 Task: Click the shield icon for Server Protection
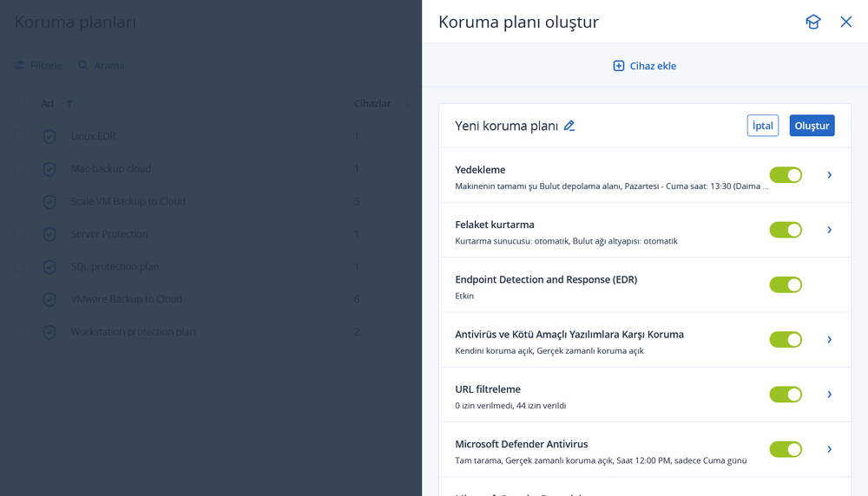tap(49, 234)
